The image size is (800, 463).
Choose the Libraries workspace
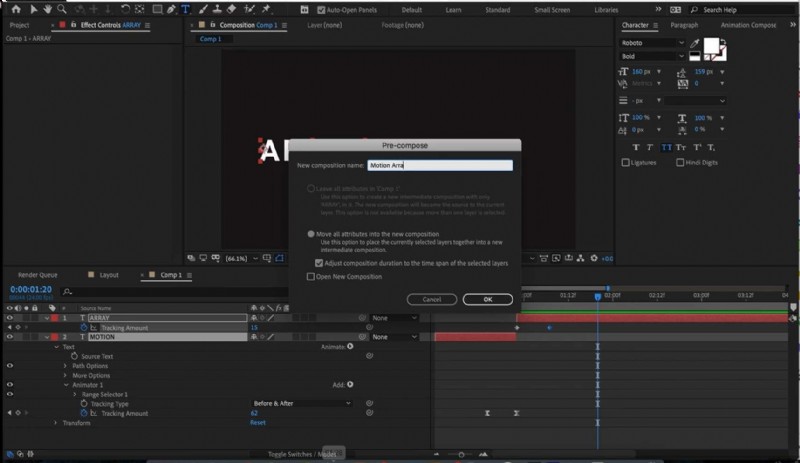point(606,10)
